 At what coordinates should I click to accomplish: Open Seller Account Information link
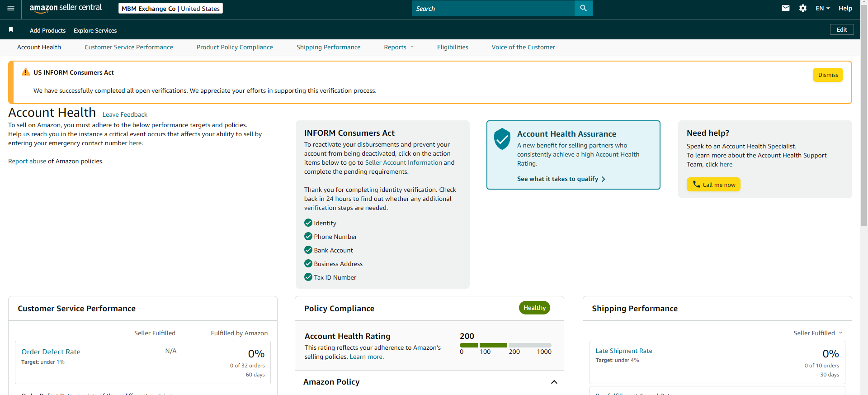click(x=403, y=162)
